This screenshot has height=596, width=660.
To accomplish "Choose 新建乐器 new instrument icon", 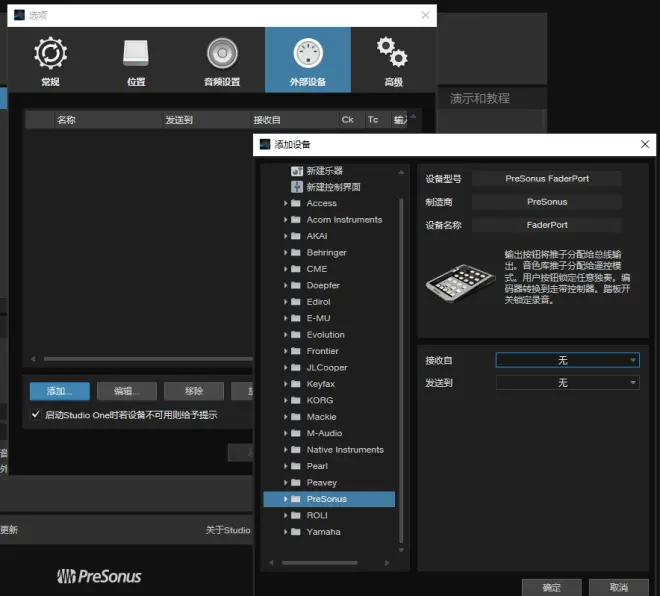I will click(297, 171).
